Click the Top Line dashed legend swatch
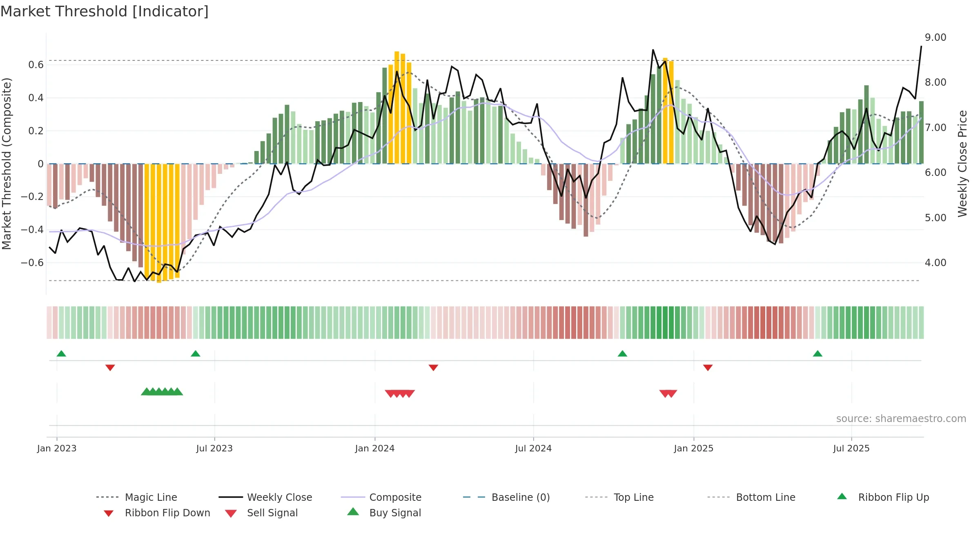 click(596, 497)
